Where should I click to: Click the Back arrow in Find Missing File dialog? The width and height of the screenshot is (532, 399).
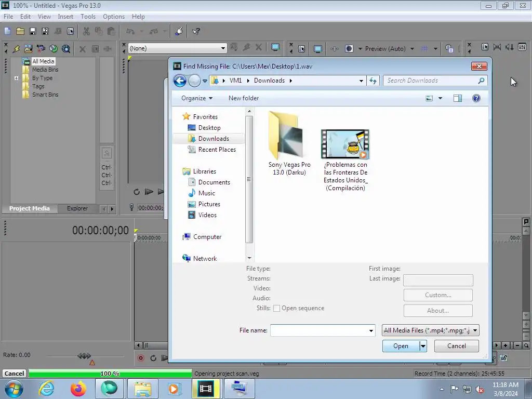(x=180, y=81)
